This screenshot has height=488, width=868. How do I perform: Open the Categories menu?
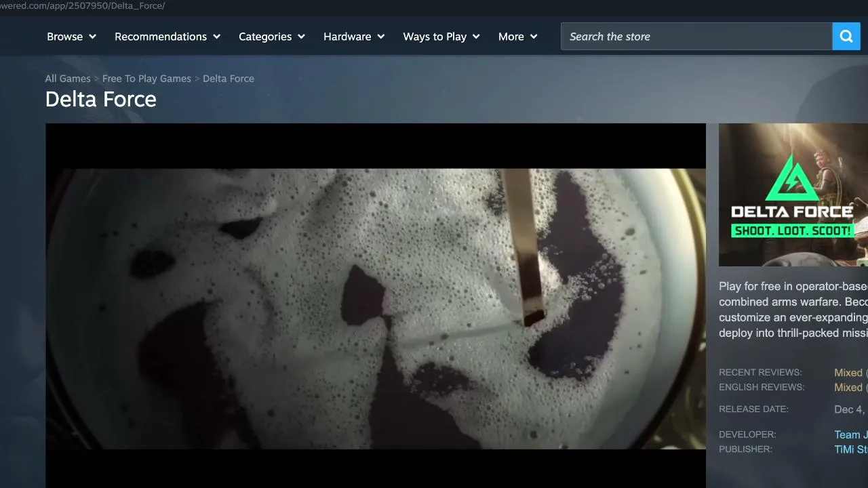[x=272, y=37]
